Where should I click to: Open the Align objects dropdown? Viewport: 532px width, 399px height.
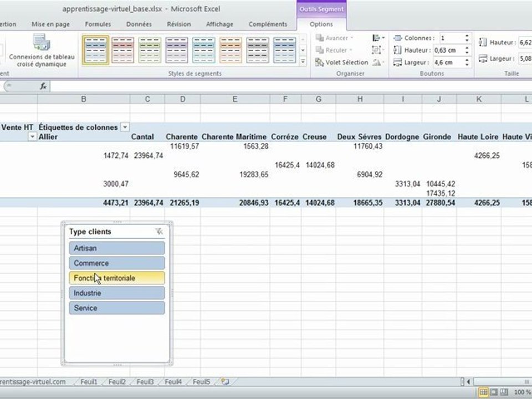pos(378,38)
